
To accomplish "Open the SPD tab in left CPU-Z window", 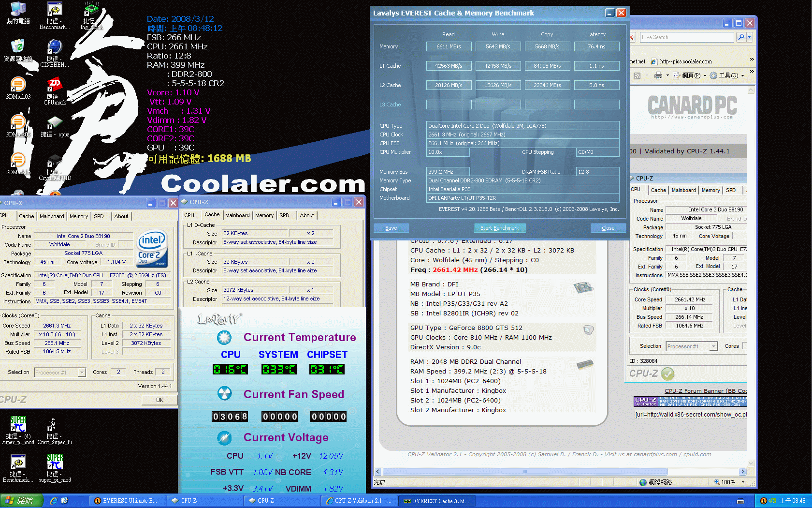I will (x=99, y=216).
